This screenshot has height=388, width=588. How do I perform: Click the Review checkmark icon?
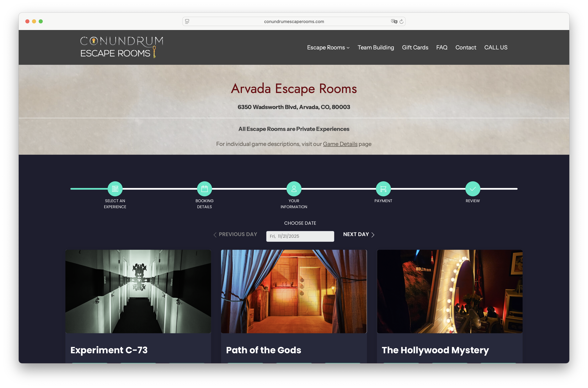click(473, 188)
